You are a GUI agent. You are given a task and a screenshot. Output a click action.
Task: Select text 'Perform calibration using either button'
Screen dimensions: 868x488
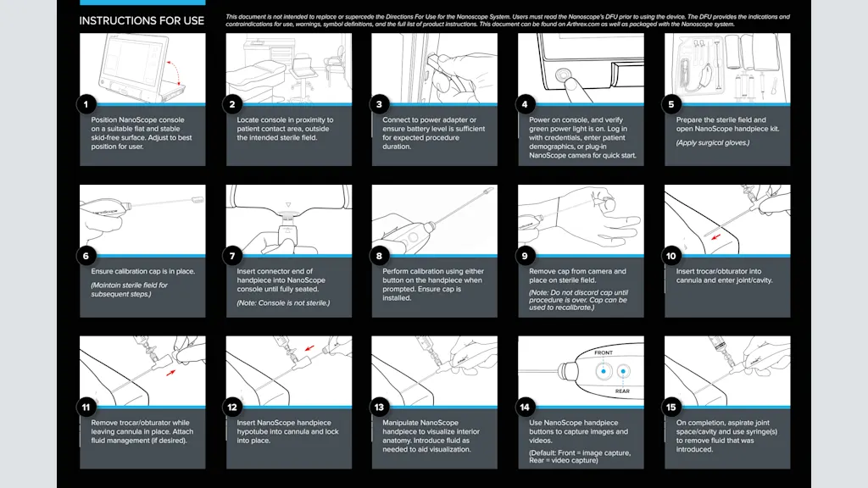point(433,275)
